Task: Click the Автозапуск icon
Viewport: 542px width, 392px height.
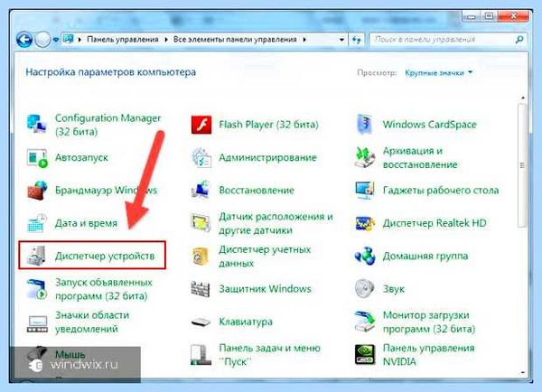Action: (37, 158)
